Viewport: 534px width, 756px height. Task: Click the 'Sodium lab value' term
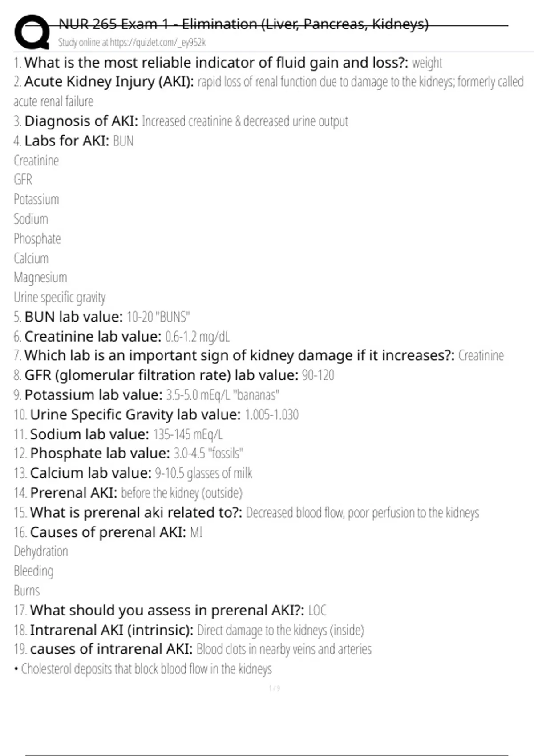89,434
